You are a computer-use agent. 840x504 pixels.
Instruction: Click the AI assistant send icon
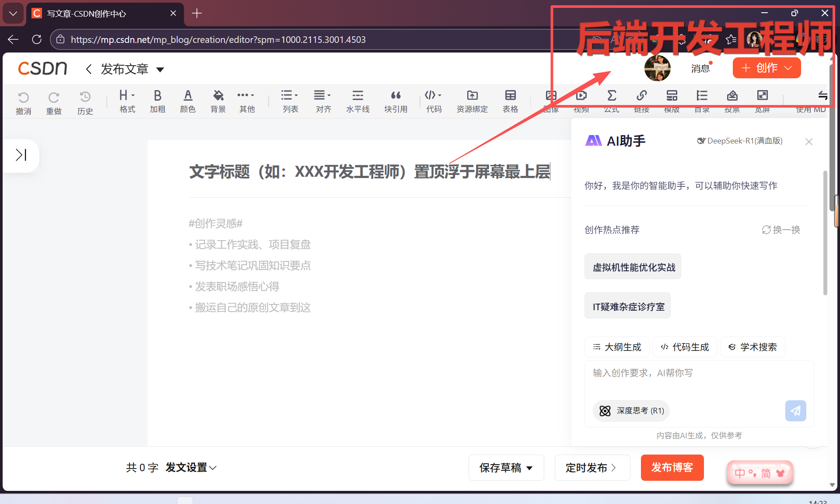pyautogui.click(x=795, y=411)
